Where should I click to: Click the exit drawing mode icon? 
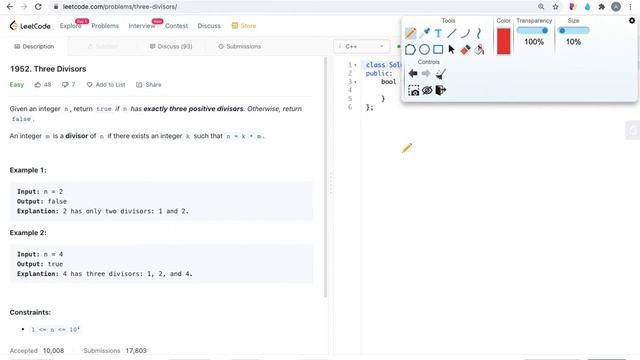[441, 90]
